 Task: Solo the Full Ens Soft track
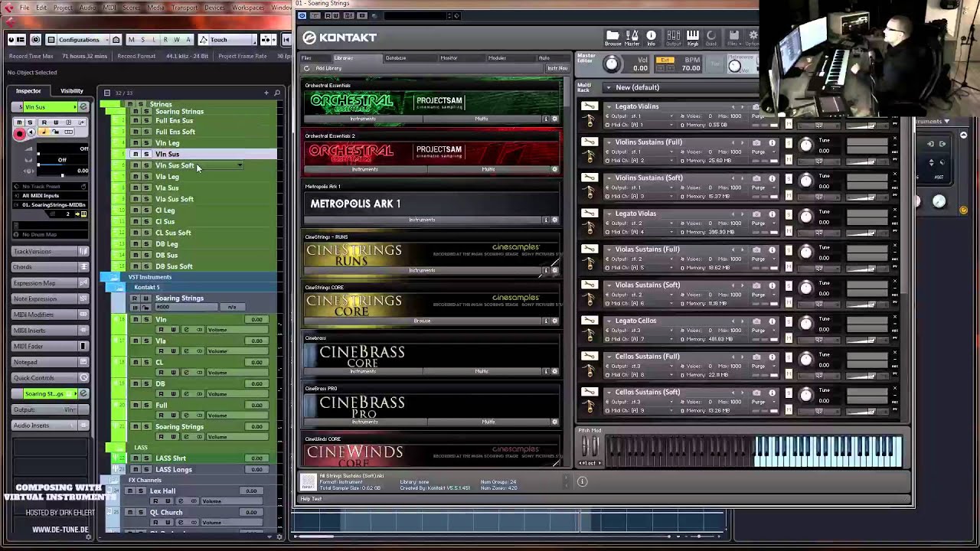tap(146, 132)
